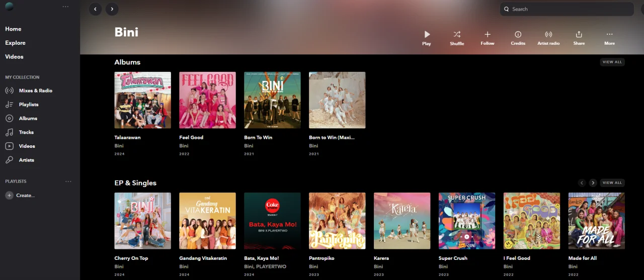Viewport: 644px width, 280px height.
Task: Go to Home
Action: tap(13, 29)
